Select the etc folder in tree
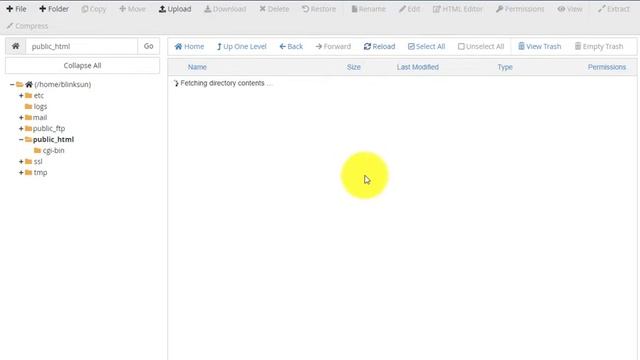The height and width of the screenshot is (360, 640). click(x=38, y=96)
